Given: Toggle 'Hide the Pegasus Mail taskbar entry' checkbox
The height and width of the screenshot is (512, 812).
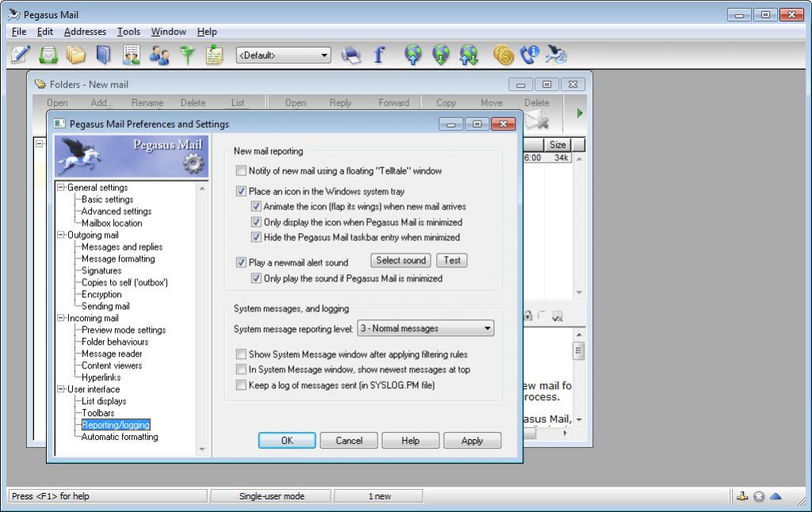Looking at the screenshot, I should point(256,237).
